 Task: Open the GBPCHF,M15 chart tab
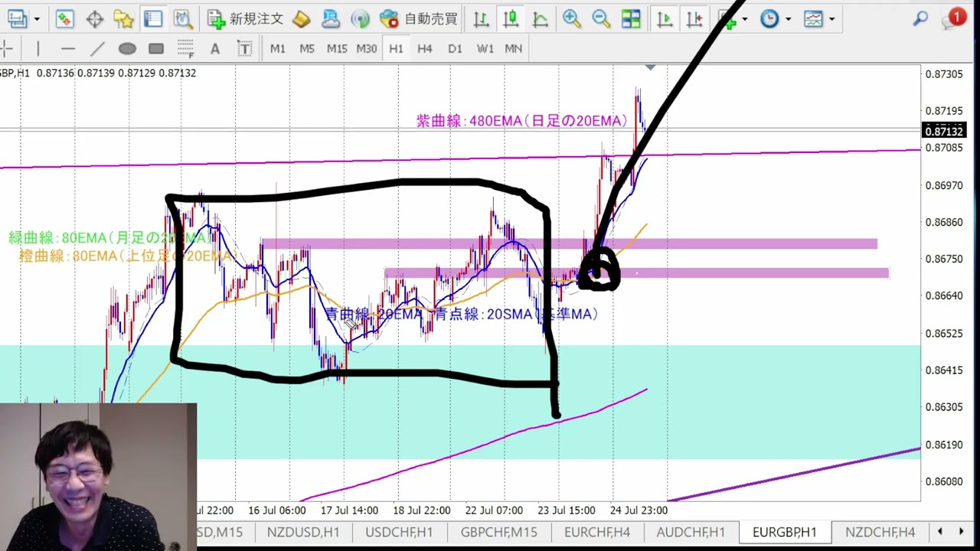[498, 532]
